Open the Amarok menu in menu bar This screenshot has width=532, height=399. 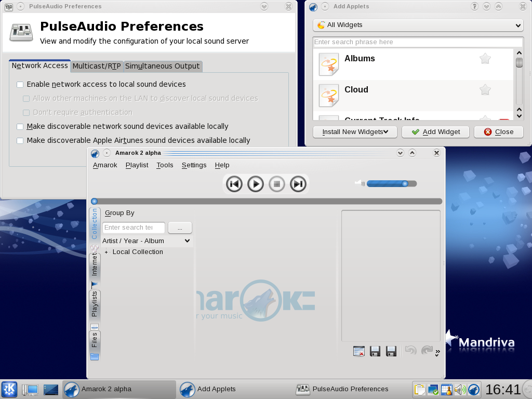coord(105,165)
